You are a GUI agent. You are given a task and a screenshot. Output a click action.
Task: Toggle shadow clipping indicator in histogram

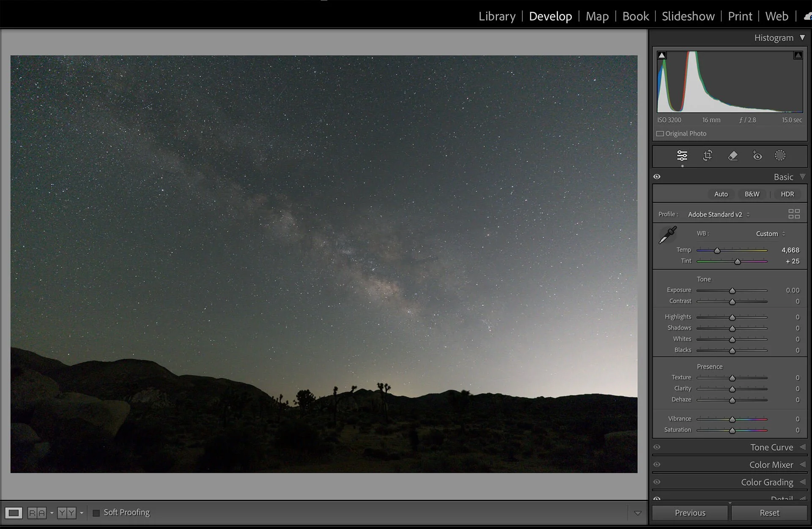[x=662, y=55]
